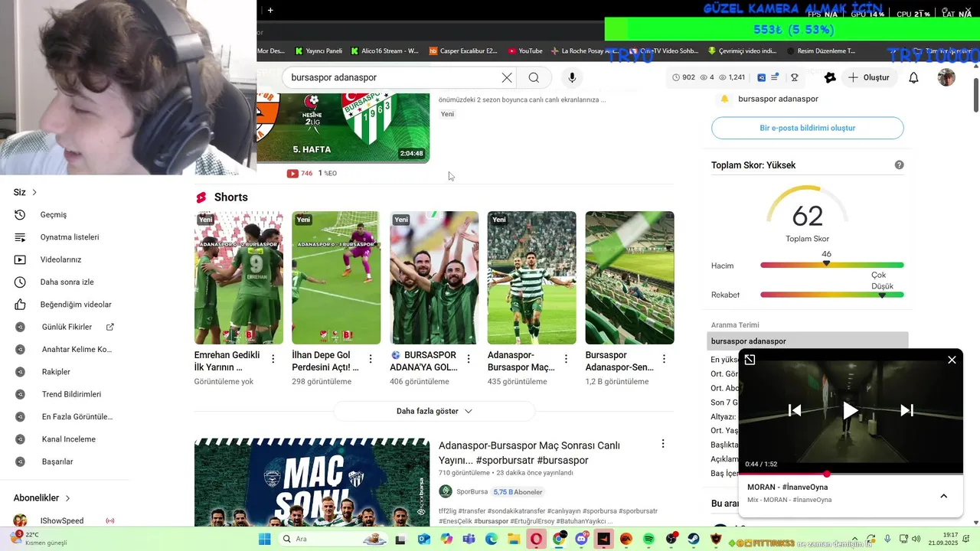The height and width of the screenshot is (551, 980).
Task: Click the magnifier search button
Action: pos(534,77)
